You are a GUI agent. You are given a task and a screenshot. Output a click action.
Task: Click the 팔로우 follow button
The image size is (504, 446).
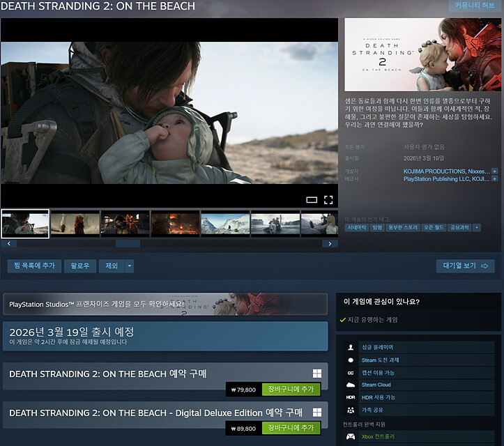click(80, 266)
